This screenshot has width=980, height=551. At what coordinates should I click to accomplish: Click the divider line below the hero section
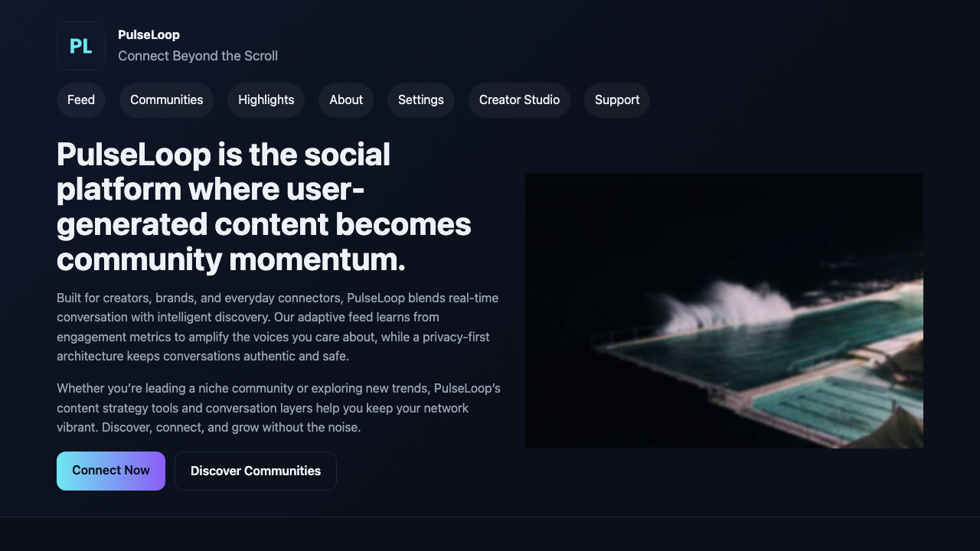(490, 520)
